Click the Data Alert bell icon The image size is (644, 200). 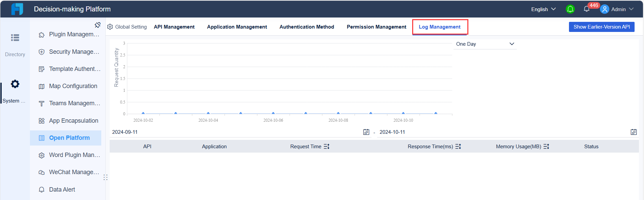[42, 190]
